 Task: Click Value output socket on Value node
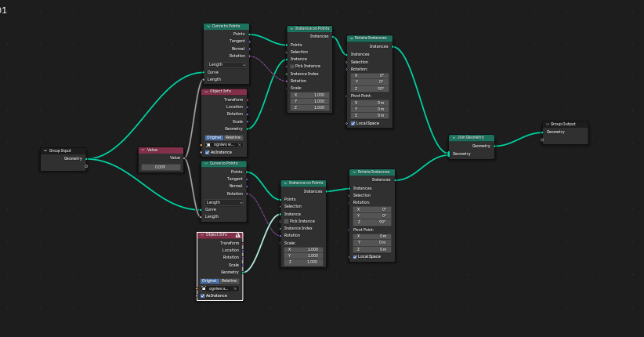tap(183, 158)
